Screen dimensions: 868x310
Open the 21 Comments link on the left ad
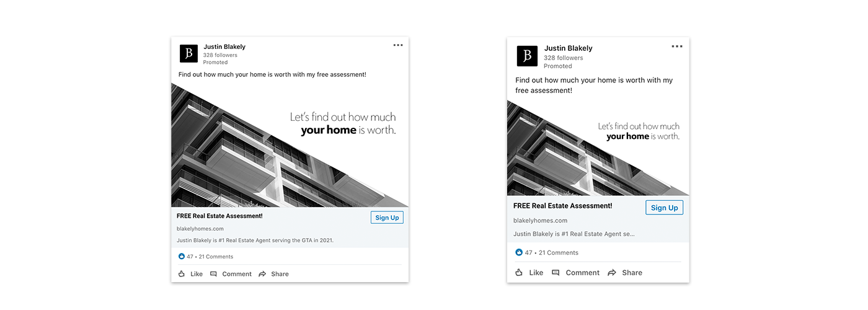(x=216, y=257)
